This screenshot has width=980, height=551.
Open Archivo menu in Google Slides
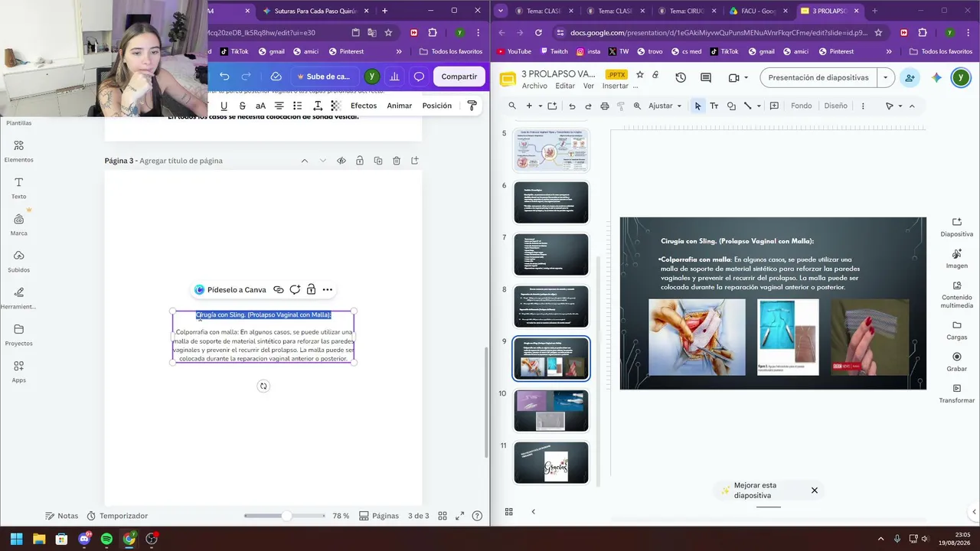pyautogui.click(x=534, y=86)
